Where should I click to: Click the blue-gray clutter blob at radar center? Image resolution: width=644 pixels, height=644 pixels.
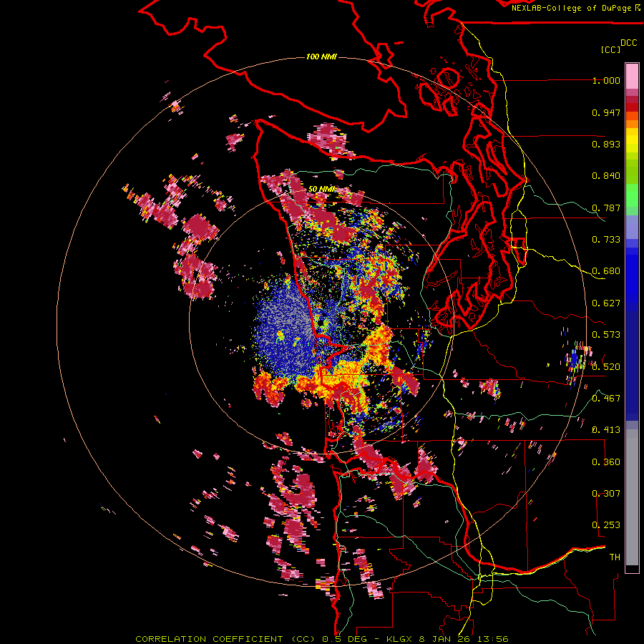coord(286,328)
